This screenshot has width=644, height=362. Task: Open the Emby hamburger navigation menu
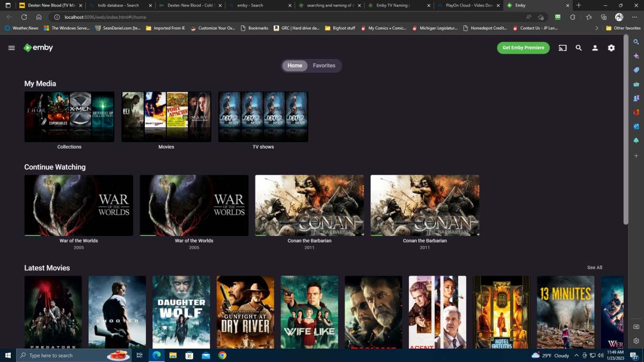tap(11, 48)
